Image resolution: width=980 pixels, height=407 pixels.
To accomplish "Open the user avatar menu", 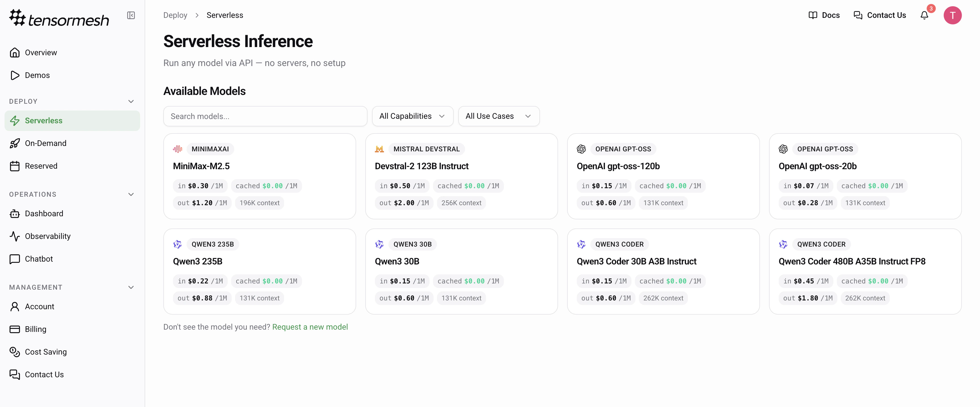I will click(952, 15).
